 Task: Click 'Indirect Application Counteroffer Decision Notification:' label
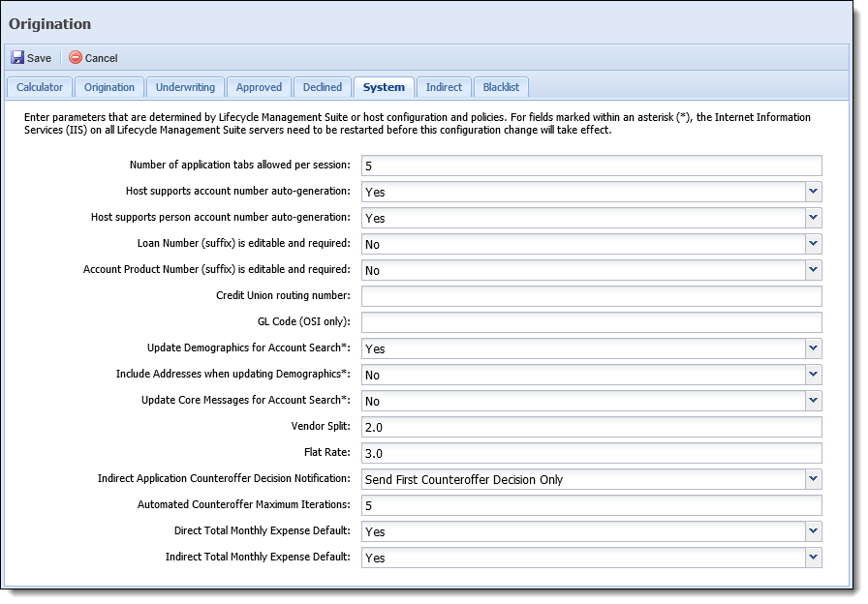224,478
